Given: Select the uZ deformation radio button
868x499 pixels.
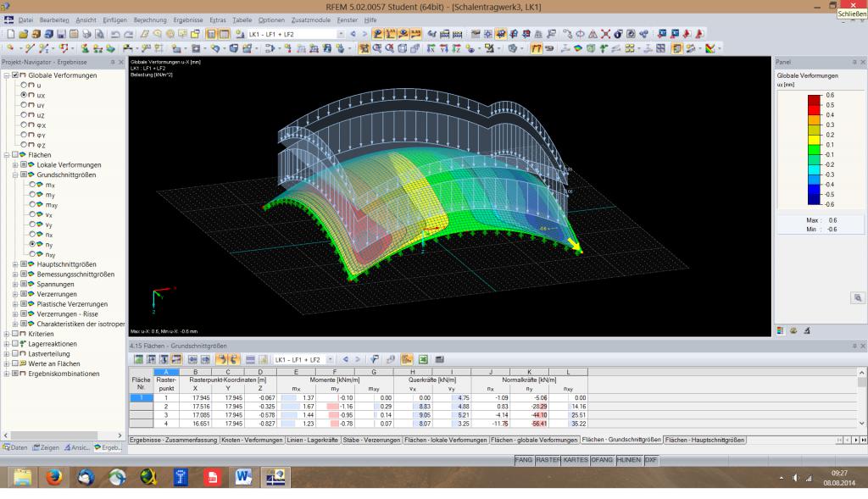Looking at the screenshot, I should click(x=24, y=115).
